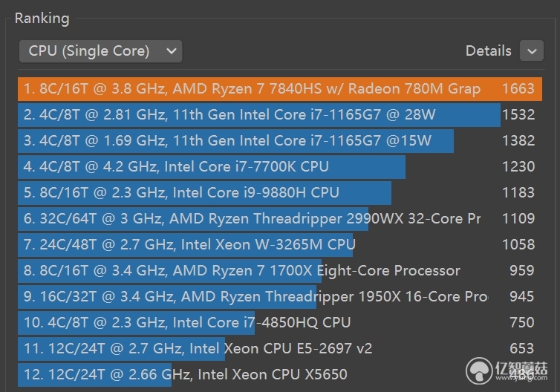
Task: Pick the Threadripper 1950X ranking row
Action: [x=280, y=297]
